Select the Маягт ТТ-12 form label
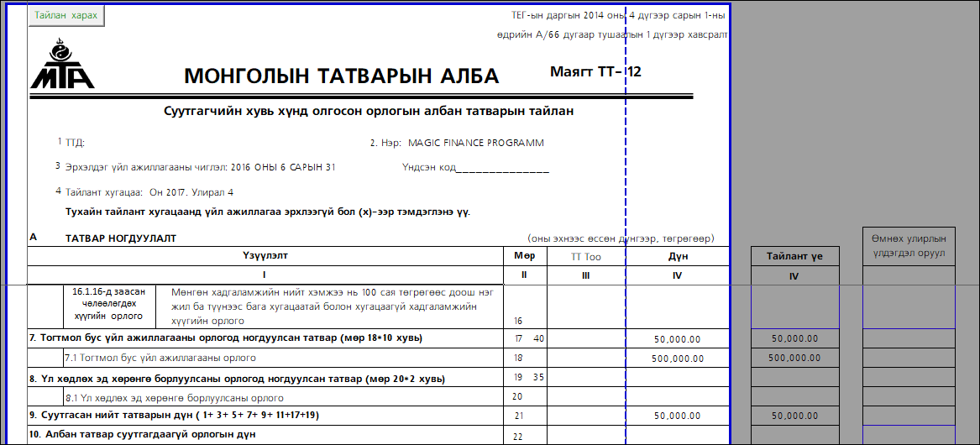The width and height of the screenshot is (980, 445). pyautogui.click(x=595, y=72)
